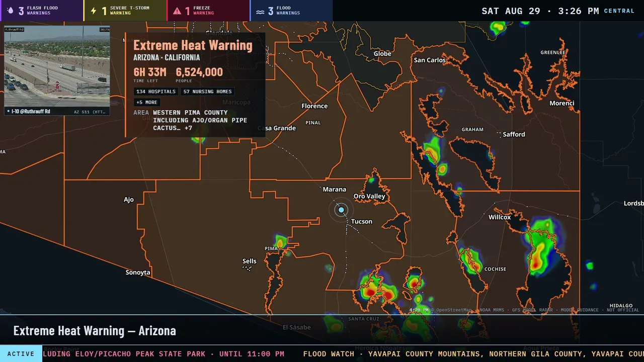Click the Casa Grande city label

coord(277,128)
